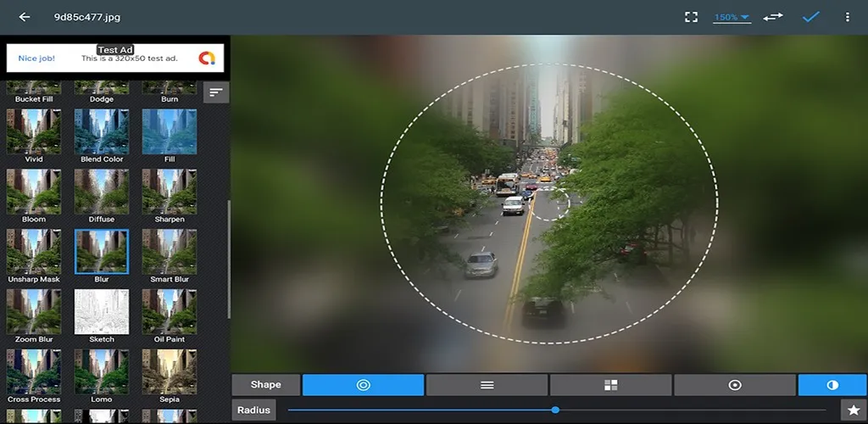Click the Test Ad banner

(115, 58)
